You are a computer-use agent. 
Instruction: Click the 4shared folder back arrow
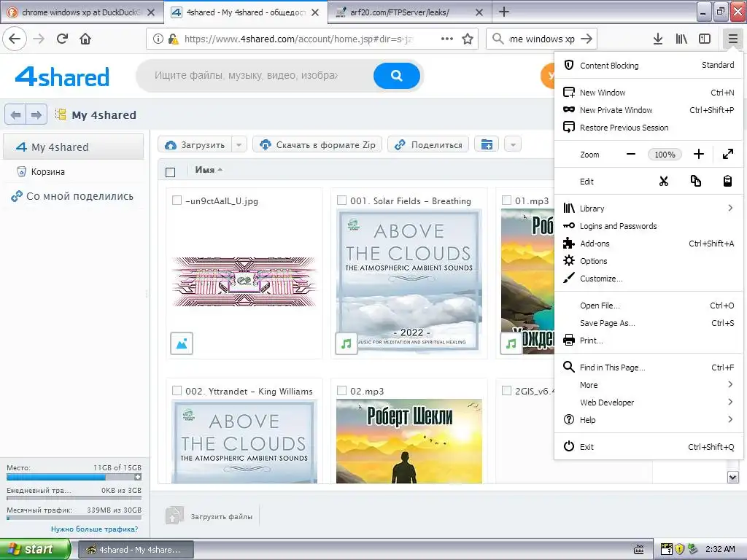coord(15,114)
